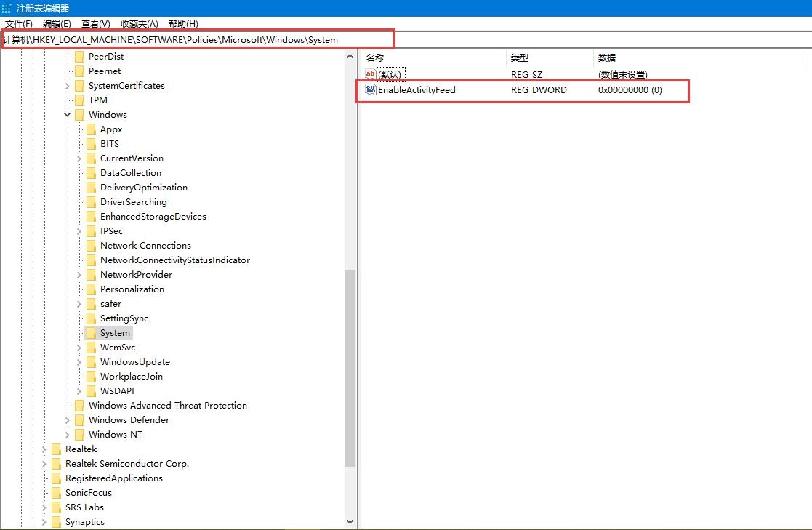812x530 pixels.
Task: Select the CurrentVersion key label
Action: click(x=132, y=158)
